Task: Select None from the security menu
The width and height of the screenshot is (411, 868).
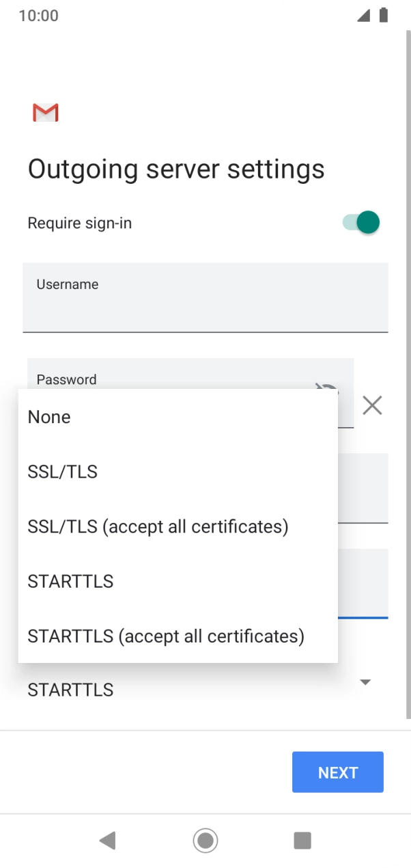Action: (48, 417)
